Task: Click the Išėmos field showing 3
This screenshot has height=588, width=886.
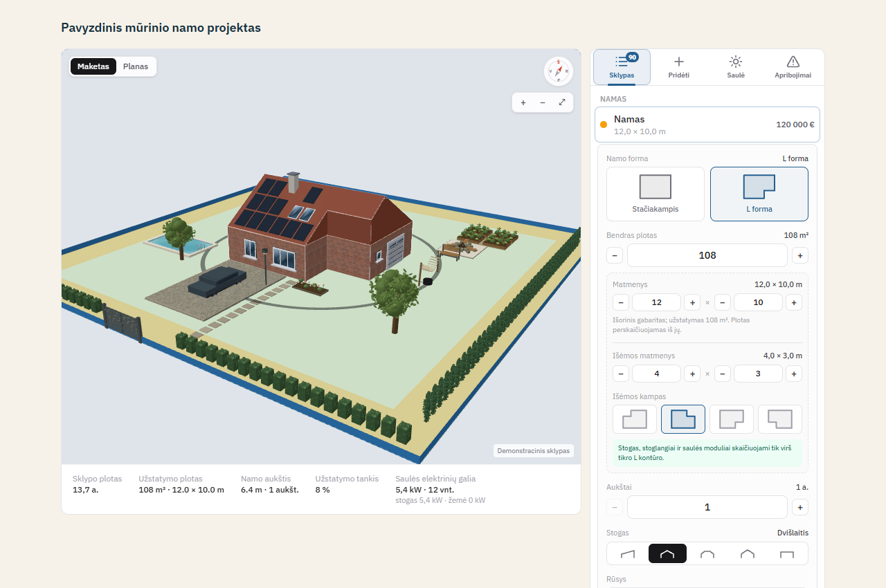Action: (758, 374)
